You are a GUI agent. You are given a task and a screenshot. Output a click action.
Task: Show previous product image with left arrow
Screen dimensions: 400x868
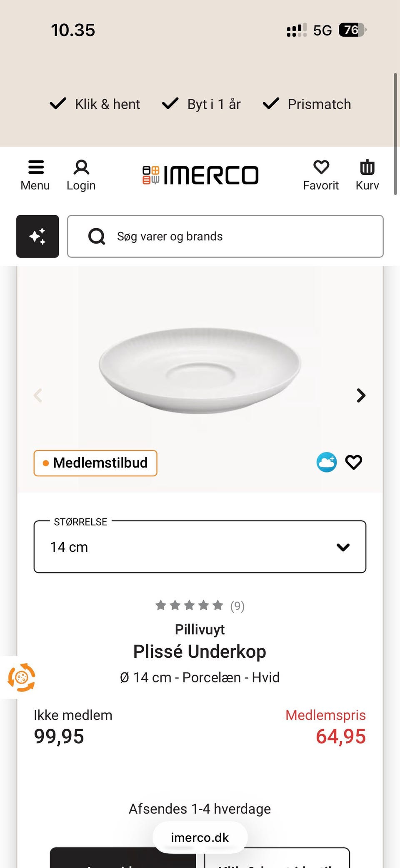[x=38, y=395]
